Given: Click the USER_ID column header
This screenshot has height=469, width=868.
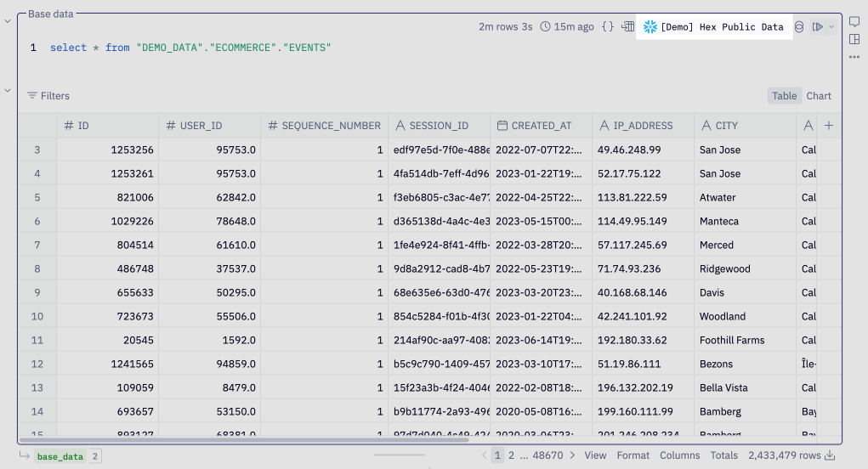Looking at the screenshot, I should coord(209,126).
